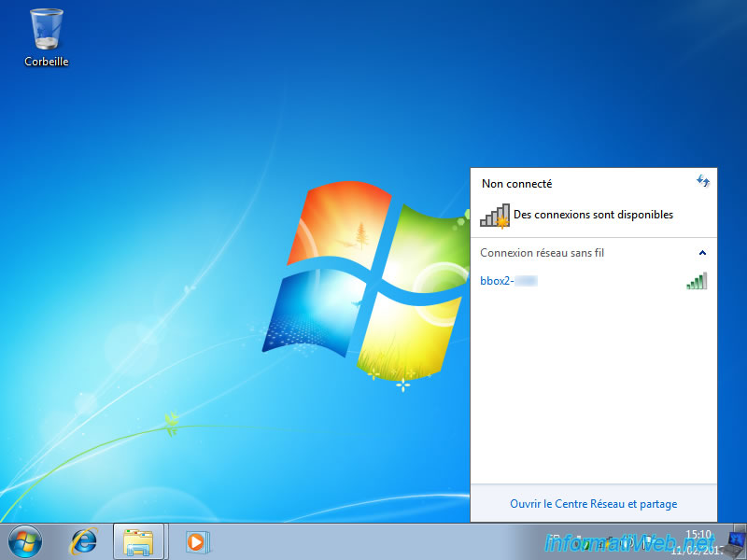The width and height of the screenshot is (747, 560).
Task: Select the bbox2 wireless network
Action: tap(593, 281)
